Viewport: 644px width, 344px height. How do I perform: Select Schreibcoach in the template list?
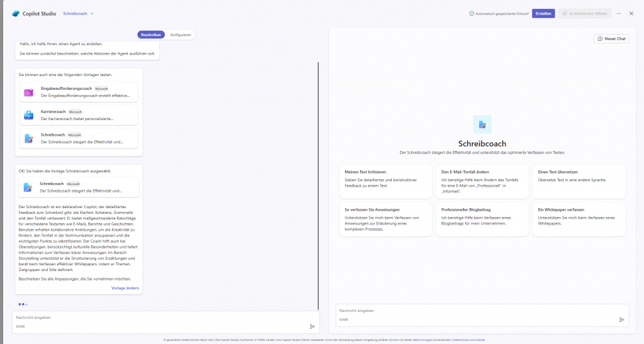(79, 138)
